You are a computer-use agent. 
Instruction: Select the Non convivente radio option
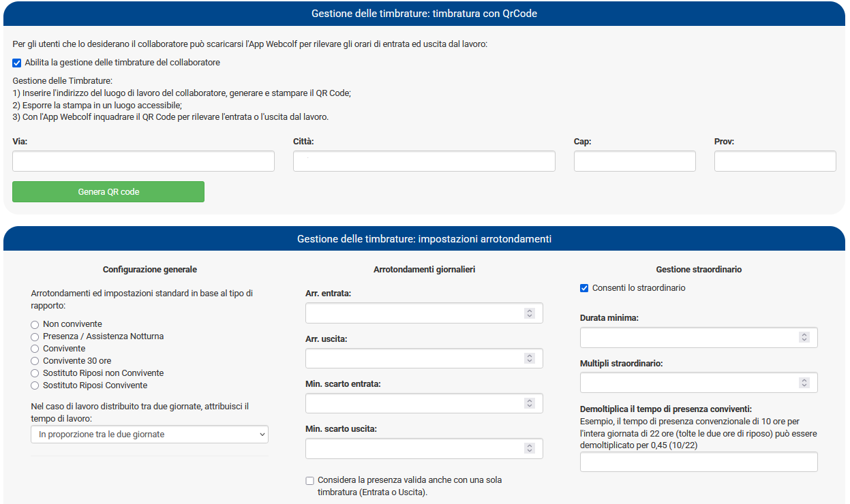35,325
